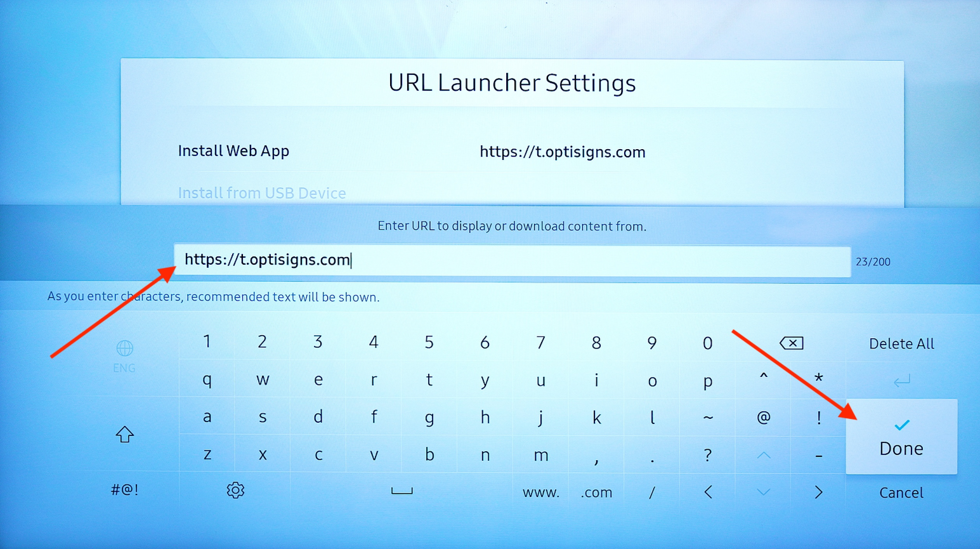Image resolution: width=980 pixels, height=549 pixels.
Task: Click the letter p key
Action: point(708,382)
